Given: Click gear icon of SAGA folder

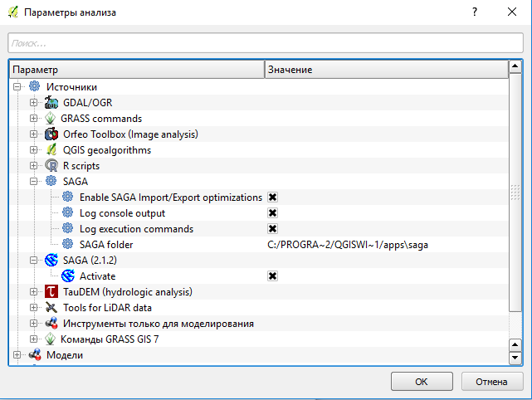Looking at the screenshot, I should coord(68,244).
